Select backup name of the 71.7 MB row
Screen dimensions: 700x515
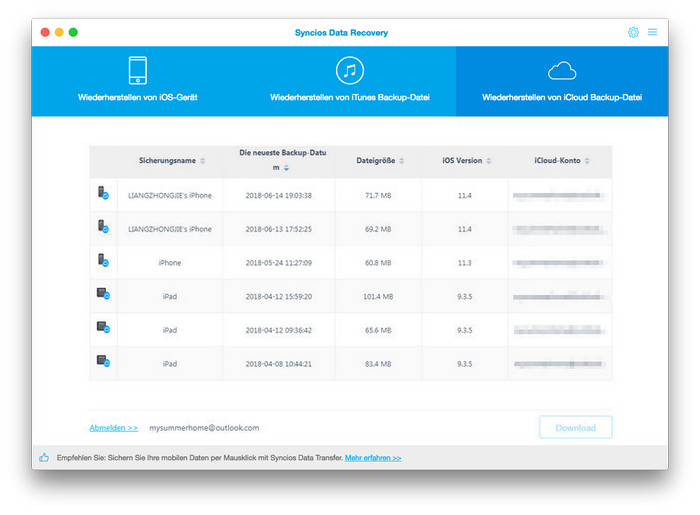pos(170,195)
